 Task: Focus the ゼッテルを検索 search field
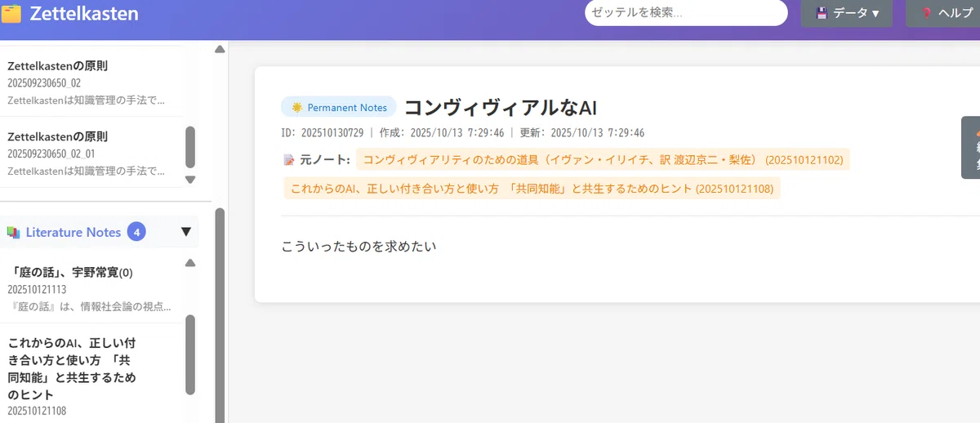[x=686, y=13]
